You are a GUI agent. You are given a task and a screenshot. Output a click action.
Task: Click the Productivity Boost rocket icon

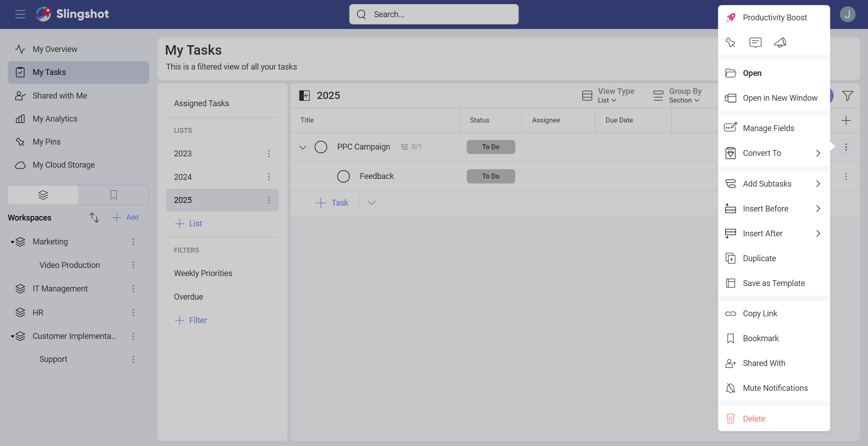pyautogui.click(x=731, y=18)
